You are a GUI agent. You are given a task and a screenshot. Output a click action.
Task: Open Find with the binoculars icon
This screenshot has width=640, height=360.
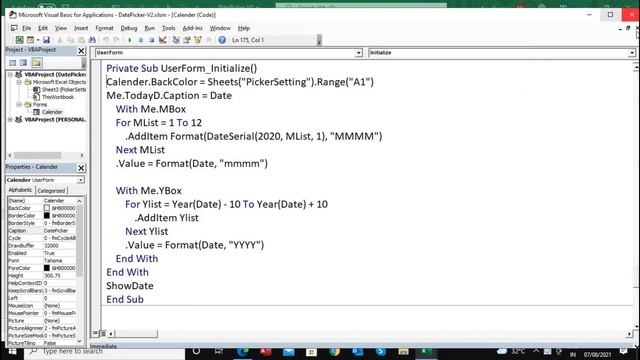[92, 40]
